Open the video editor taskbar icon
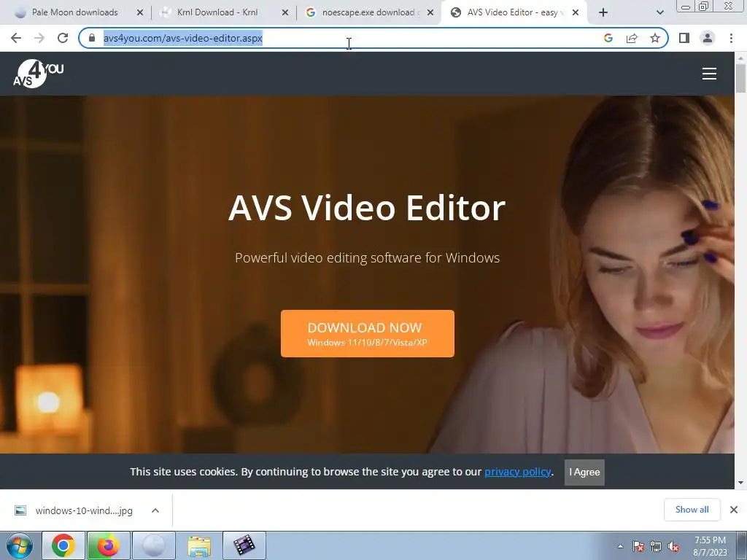 244,545
